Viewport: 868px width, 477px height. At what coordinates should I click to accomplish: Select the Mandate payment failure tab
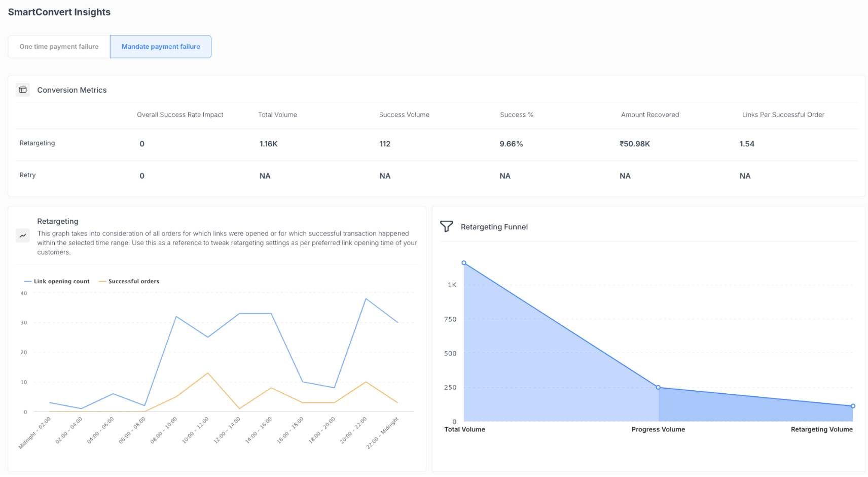pyautogui.click(x=161, y=47)
